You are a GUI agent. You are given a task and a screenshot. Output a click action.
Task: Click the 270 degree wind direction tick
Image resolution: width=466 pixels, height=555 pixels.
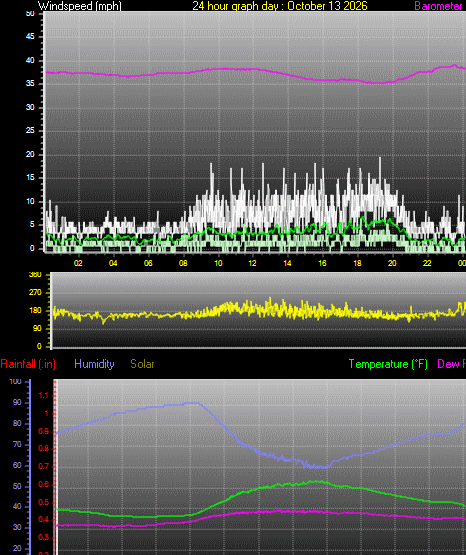tap(35, 292)
